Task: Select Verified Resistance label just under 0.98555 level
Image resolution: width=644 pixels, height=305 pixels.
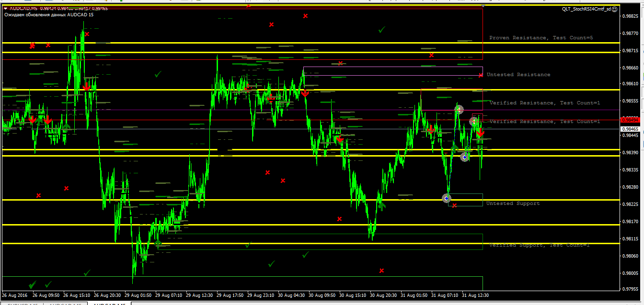Action: coord(545,103)
